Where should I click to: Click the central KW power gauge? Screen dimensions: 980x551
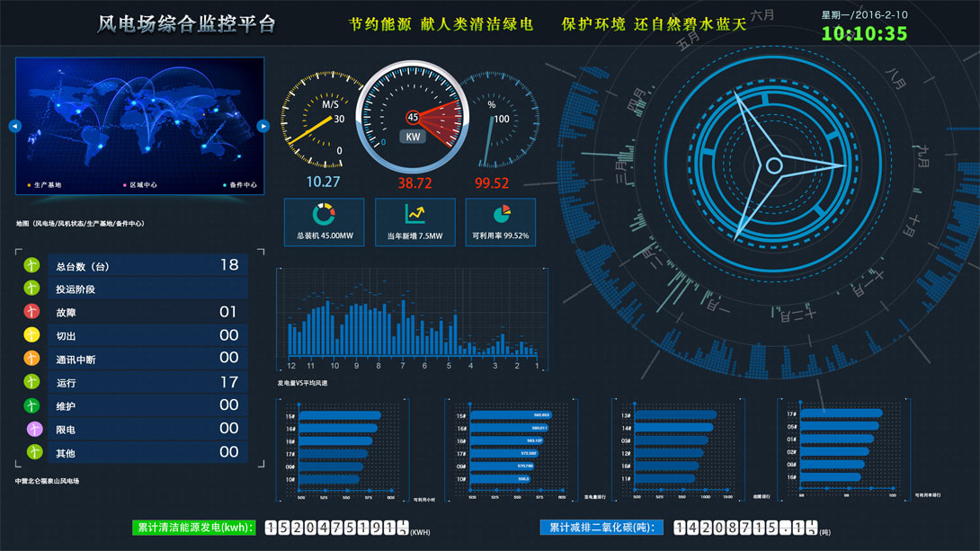[414, 117]
